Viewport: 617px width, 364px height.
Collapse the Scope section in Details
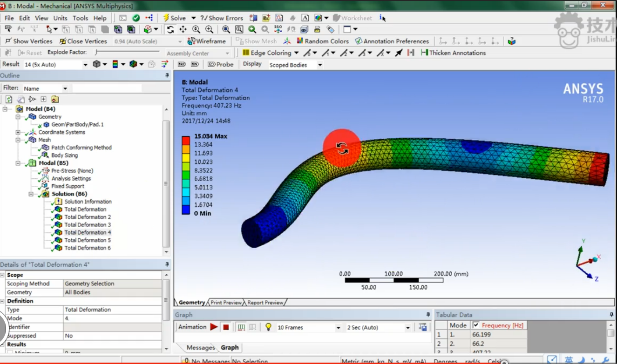tap(3, 275)
